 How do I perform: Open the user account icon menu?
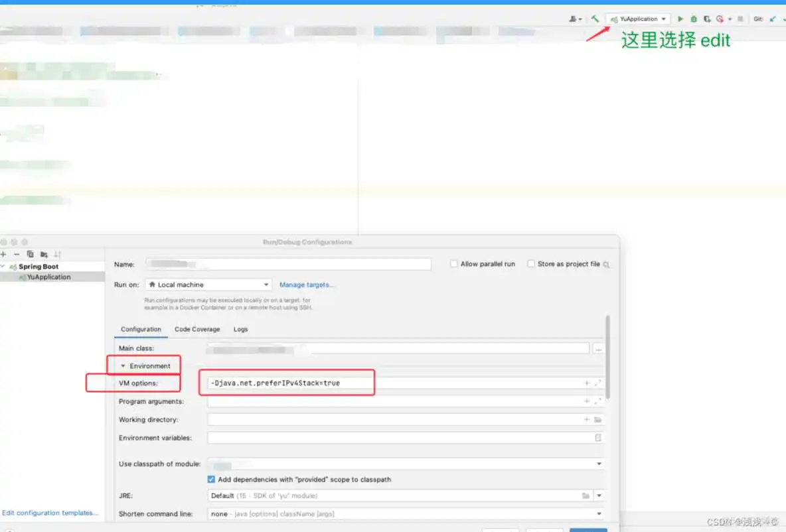point(575,19)
